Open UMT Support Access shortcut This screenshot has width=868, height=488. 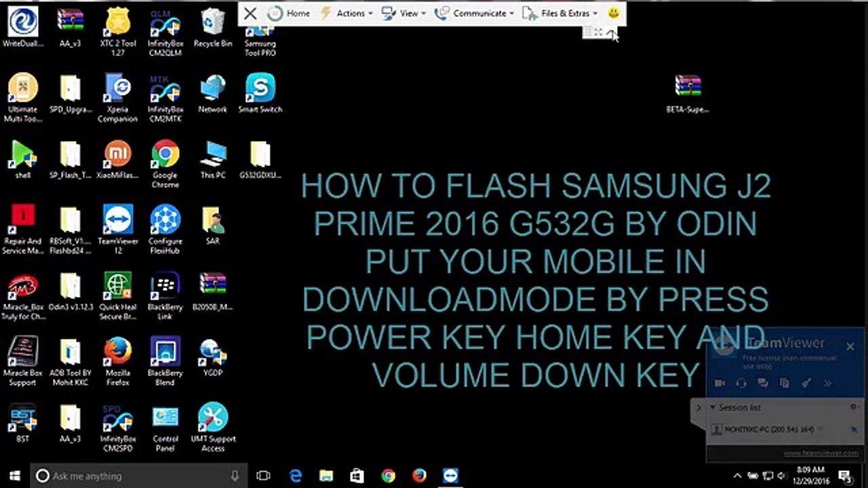(213, 427)
